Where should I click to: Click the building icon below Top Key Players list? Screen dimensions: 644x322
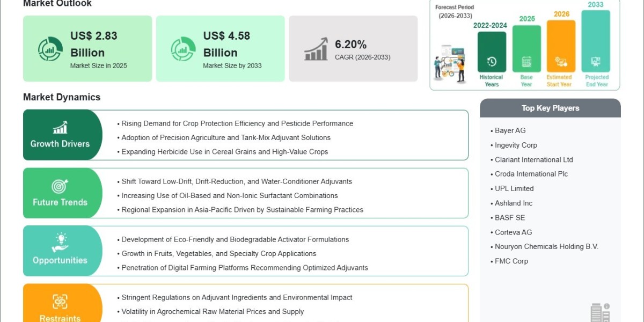tap(600, 312)
